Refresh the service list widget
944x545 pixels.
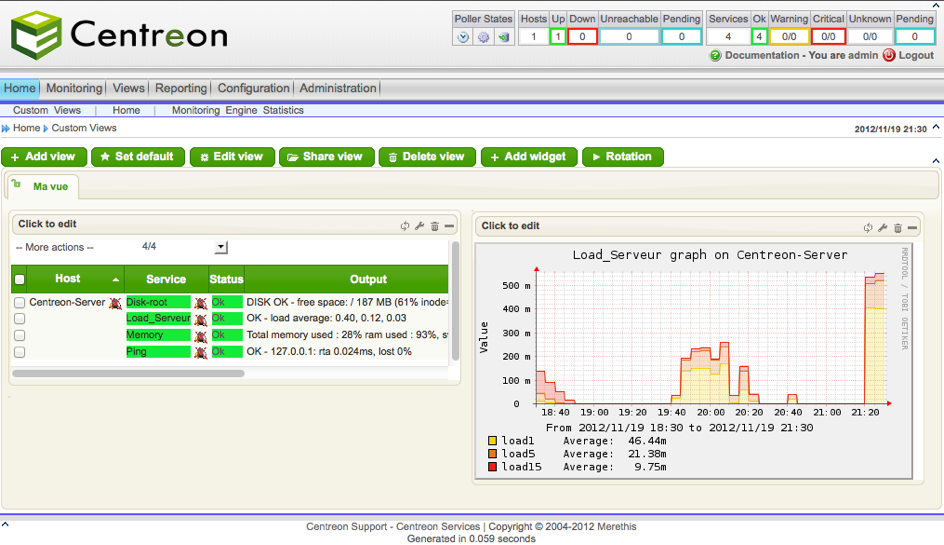point(405,226)
